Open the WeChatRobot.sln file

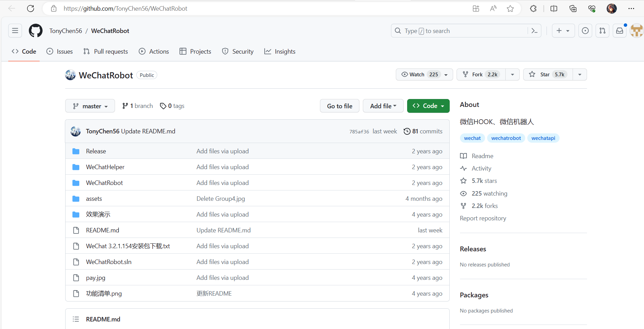(x=108, y=262)
